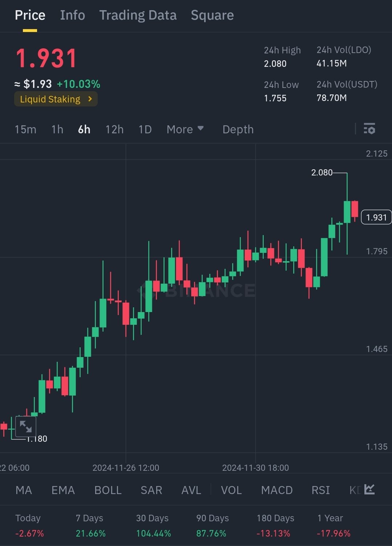Tap the fullscreen expand chart icon
The height and width of the screenshot is (546, 392).
point(26,426)
